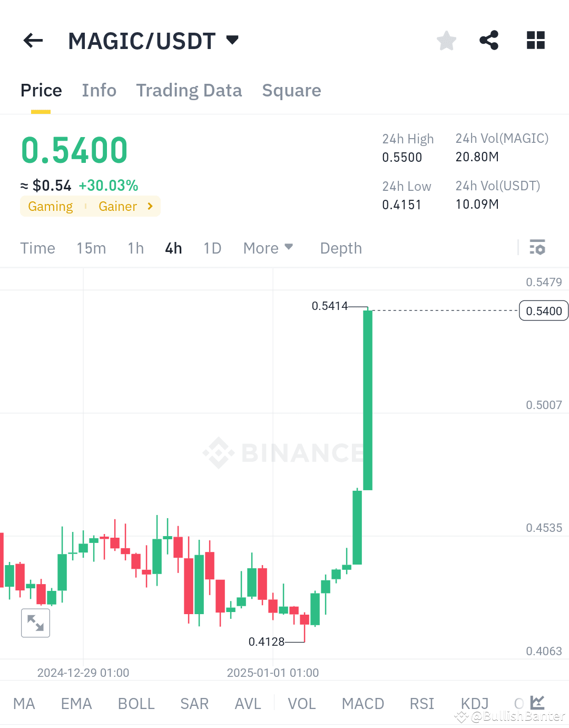
Task: Tap the back arrow to exit chart
Action: pyautogui.click(x=33, y=41)
